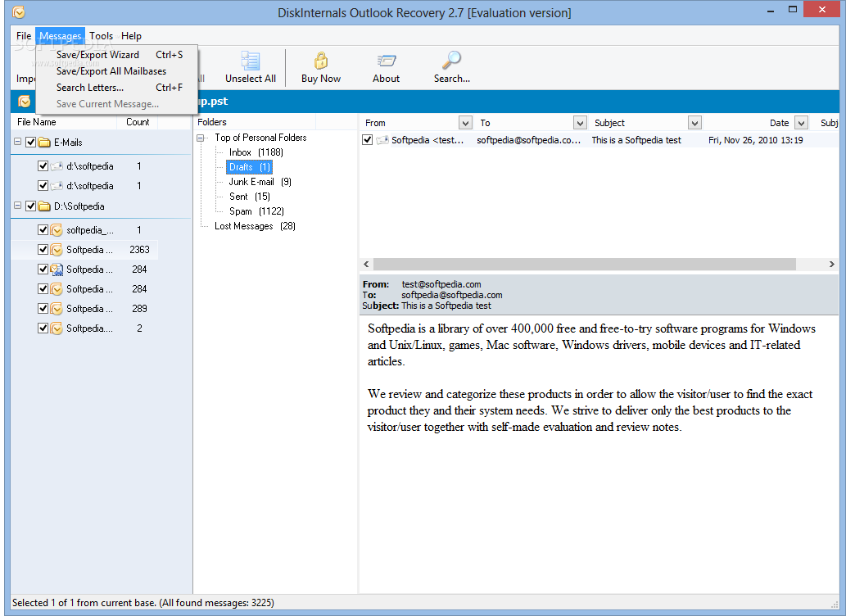The width and height of the screenshot is (846, 616).
Task: Open the File menu
Action: pos(24,36)
